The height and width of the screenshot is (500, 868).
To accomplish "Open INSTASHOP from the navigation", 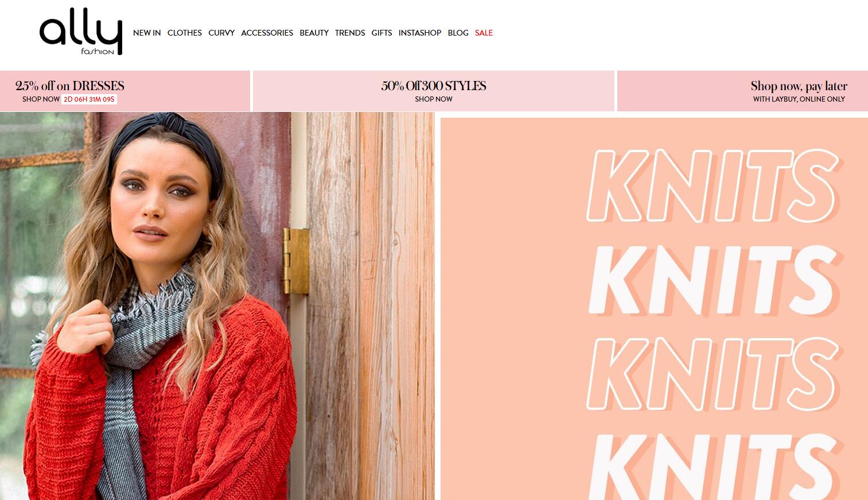I will click(420, 33).
